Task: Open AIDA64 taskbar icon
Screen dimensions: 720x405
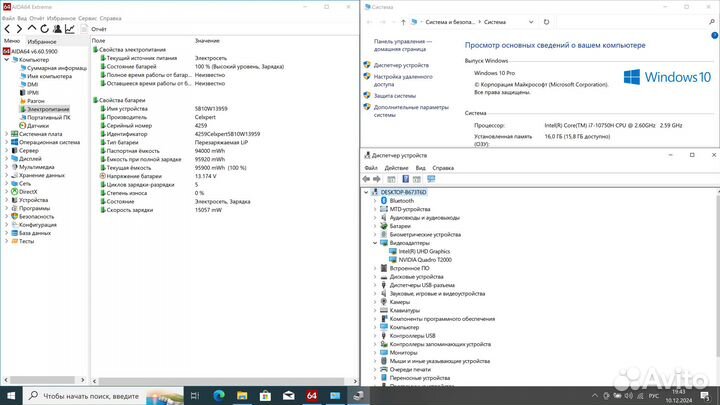Action: pos(312,395)
